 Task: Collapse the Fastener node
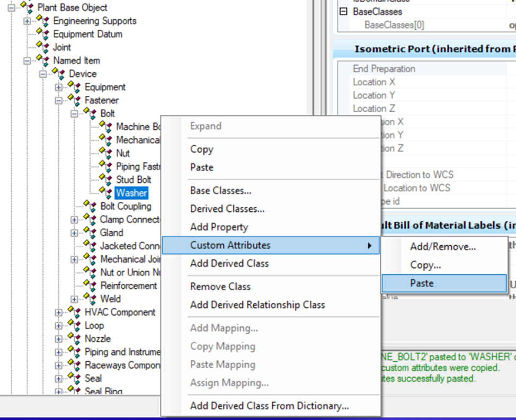point(59,100)
